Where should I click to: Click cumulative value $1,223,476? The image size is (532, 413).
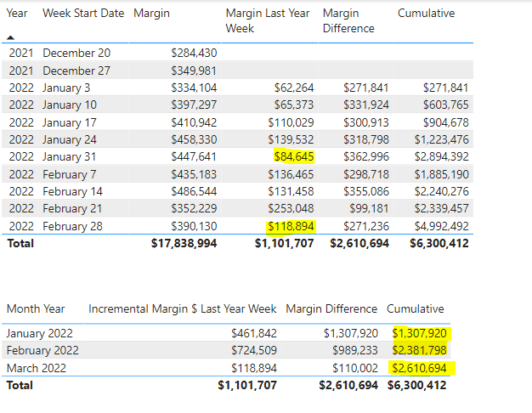click(441, 139)
